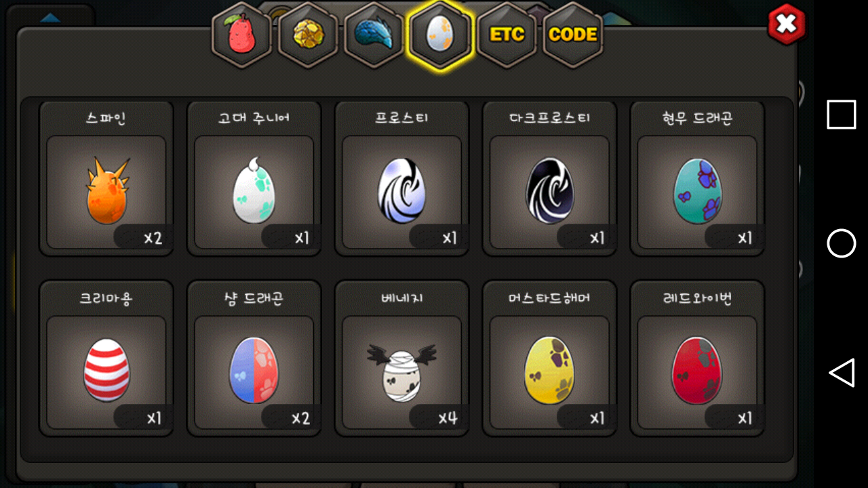Choose the half blue-red 샴 드래곤 egg
Image resolution: width=868 pixels, height=488 pixels.
pos(254,359)
